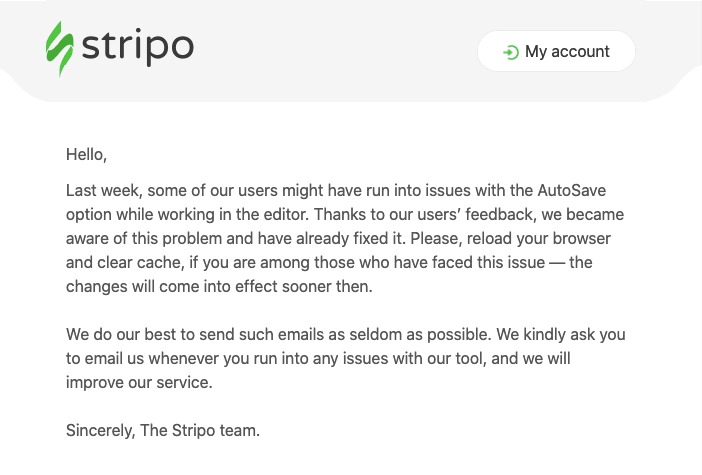The width and height of the screenshot is (702, 475).
Task: Click the empty gray header banner area
Action: (336, 49)
